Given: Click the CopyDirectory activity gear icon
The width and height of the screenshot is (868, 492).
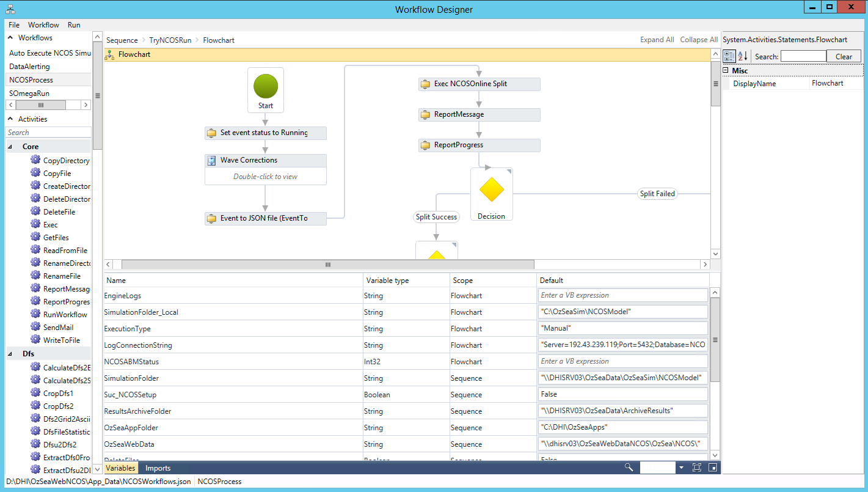Looking at the screenshot, I should point(35,160).
